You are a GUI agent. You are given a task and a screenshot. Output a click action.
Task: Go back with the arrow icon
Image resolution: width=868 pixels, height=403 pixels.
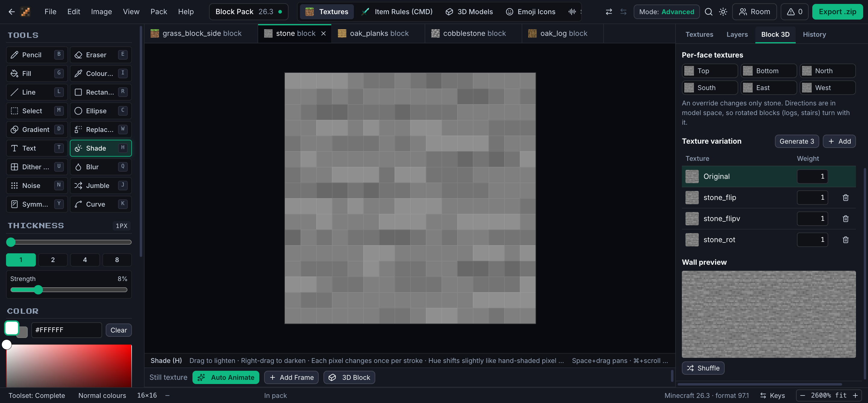pos(11,12)
